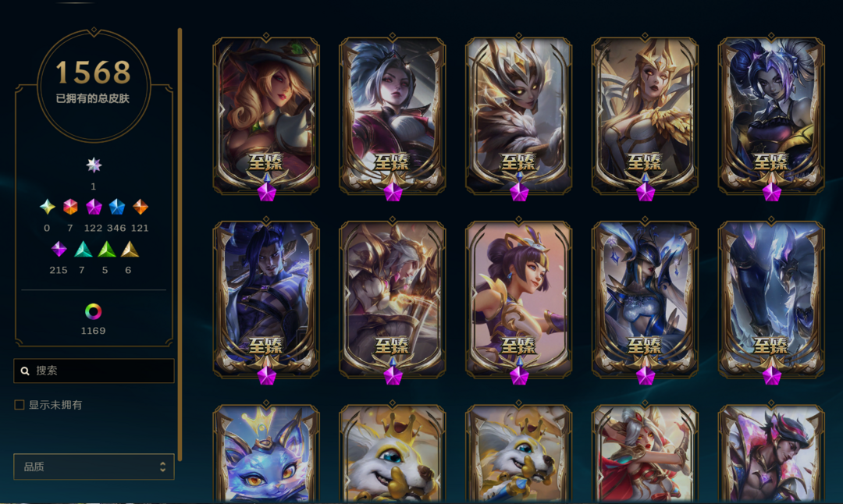843x504 pixels.
Task: Click the white star gem icon above count 1
Action: click(x=94, y=165)
